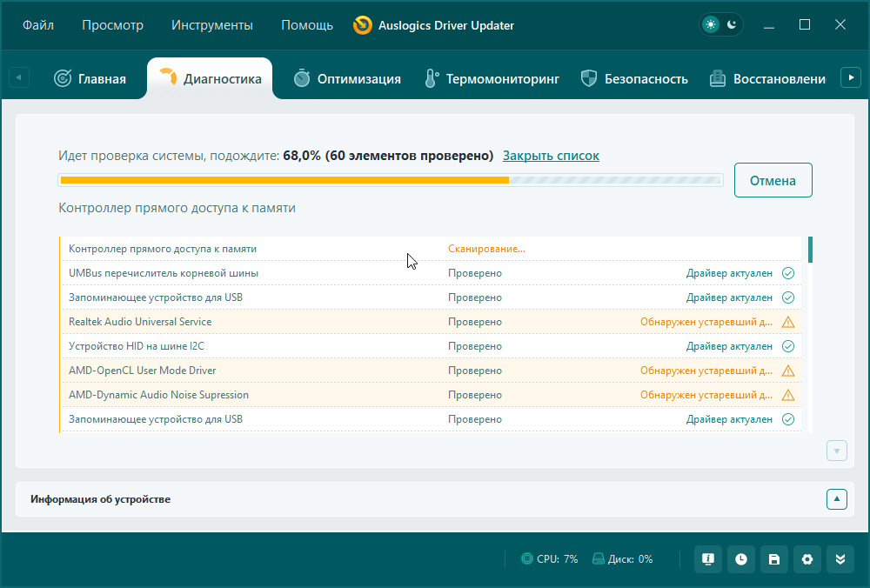Click the warning icon for Realtek Audio Universal Service
This screenshot has width=870, height=588.
coord(788,322)
